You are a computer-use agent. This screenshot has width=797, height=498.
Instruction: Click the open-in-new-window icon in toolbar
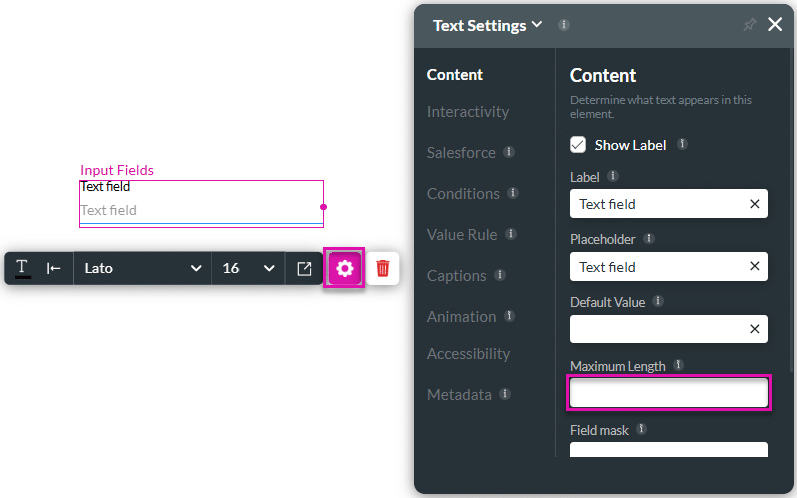[304, 268]
